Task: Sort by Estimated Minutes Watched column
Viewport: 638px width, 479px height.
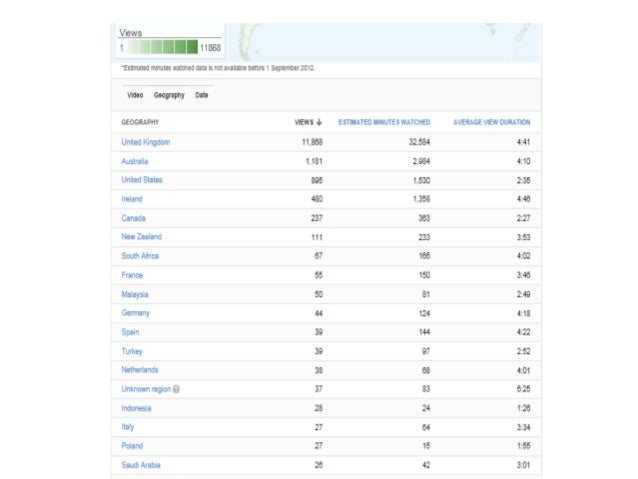Action: (385, 122)
